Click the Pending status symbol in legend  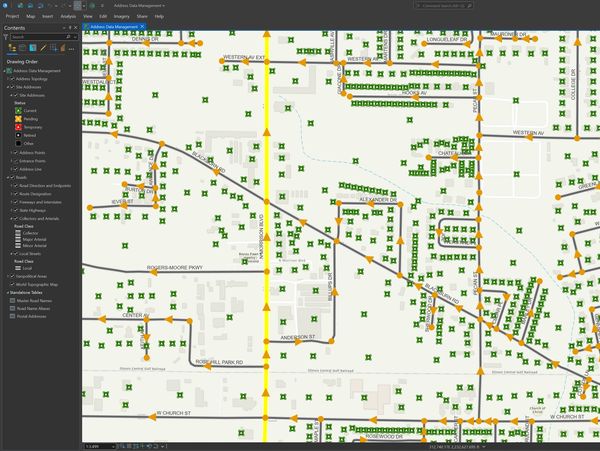click(16, 119)
